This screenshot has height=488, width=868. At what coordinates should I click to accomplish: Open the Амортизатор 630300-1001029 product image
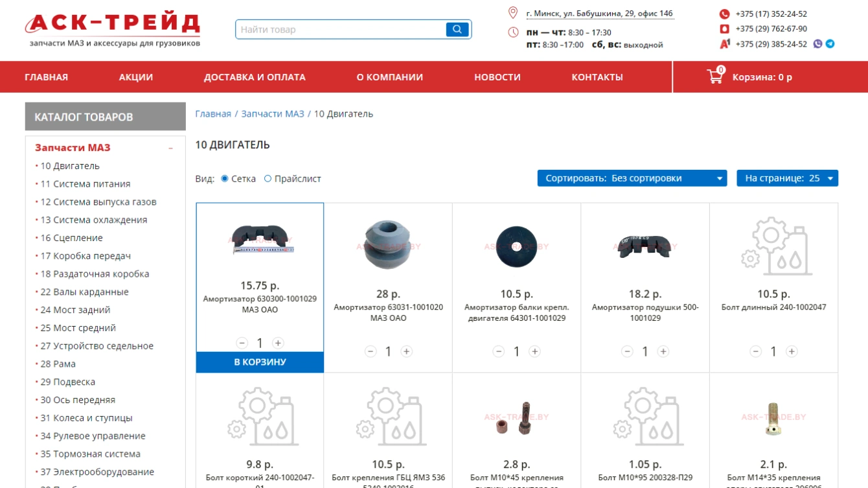[260, 238]
